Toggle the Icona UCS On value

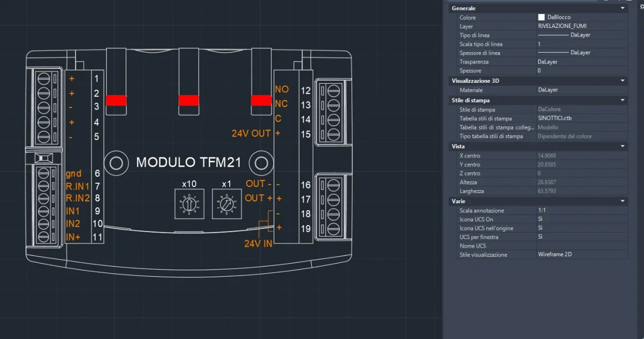[581, 219]
